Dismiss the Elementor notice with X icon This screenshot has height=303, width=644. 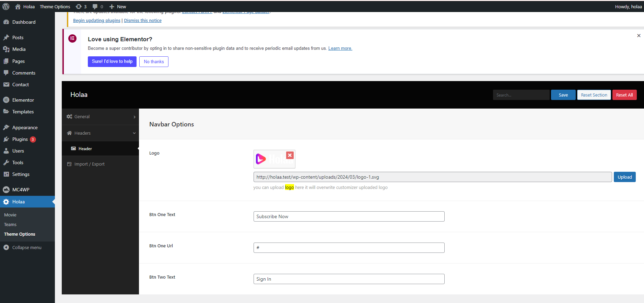[639, 36]
